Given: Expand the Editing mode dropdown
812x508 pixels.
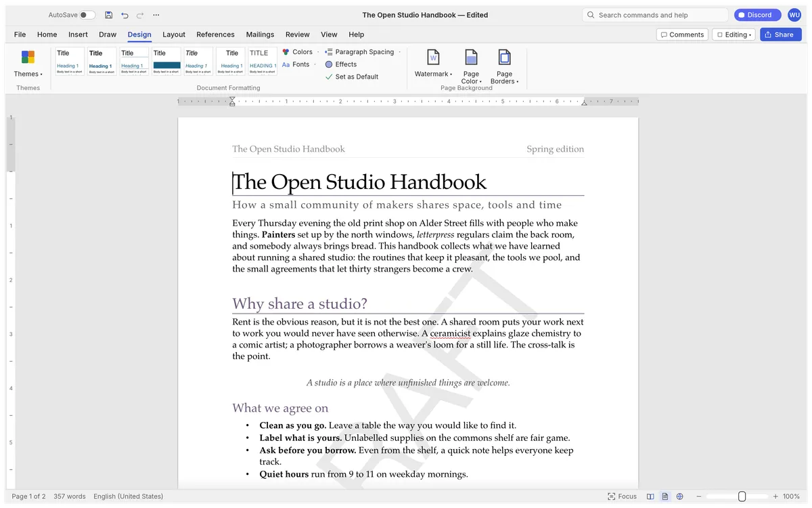Looking at the screenshot, I should pos(734,35).
